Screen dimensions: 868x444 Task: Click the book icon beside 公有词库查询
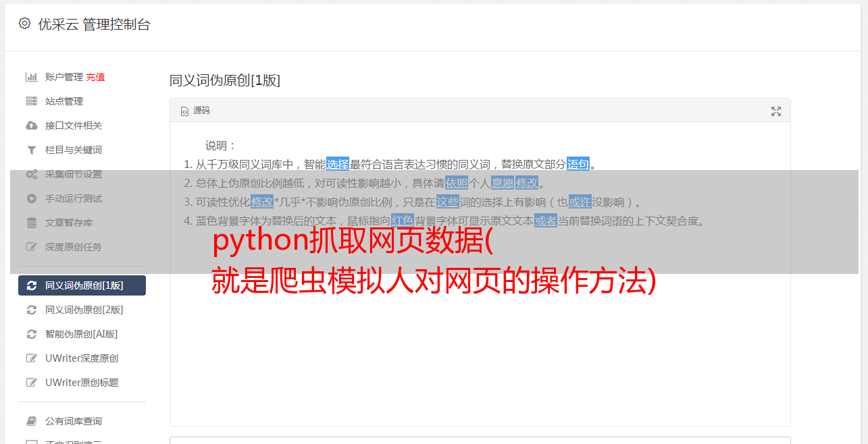click(x=31, y=421)
